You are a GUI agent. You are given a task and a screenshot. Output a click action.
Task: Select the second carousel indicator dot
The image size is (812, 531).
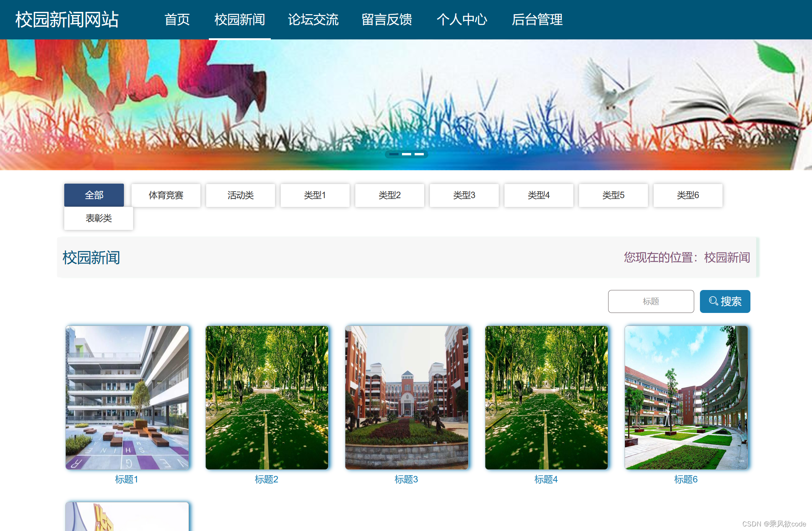(407, 154)
